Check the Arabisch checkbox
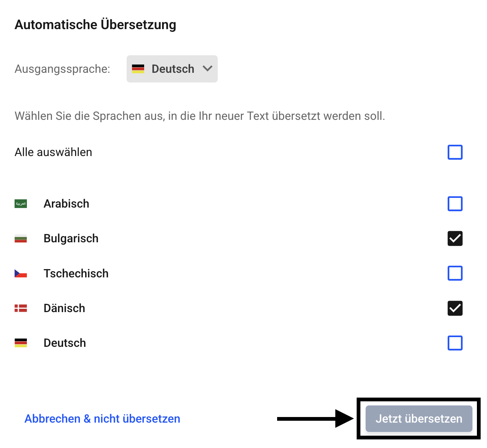487x448 pixels. pos(455,204)
